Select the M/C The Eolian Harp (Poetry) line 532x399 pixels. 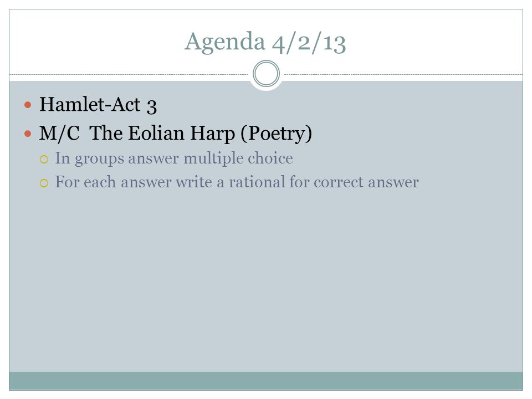click(x=176, y=134)
